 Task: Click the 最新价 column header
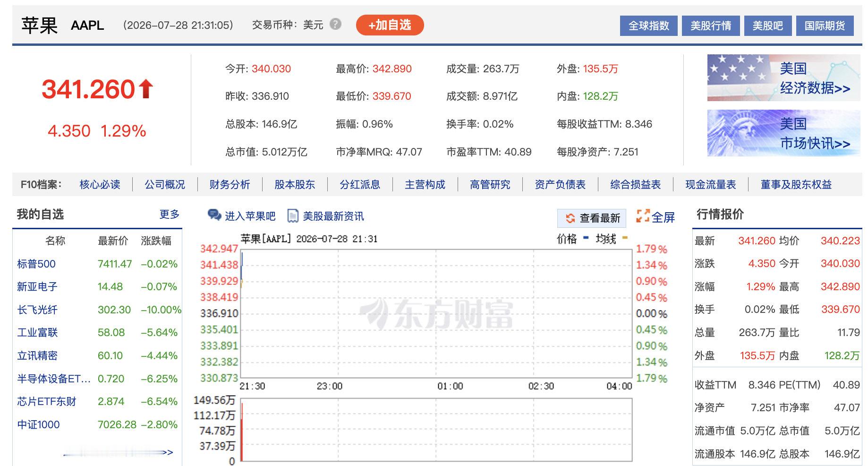113,241
